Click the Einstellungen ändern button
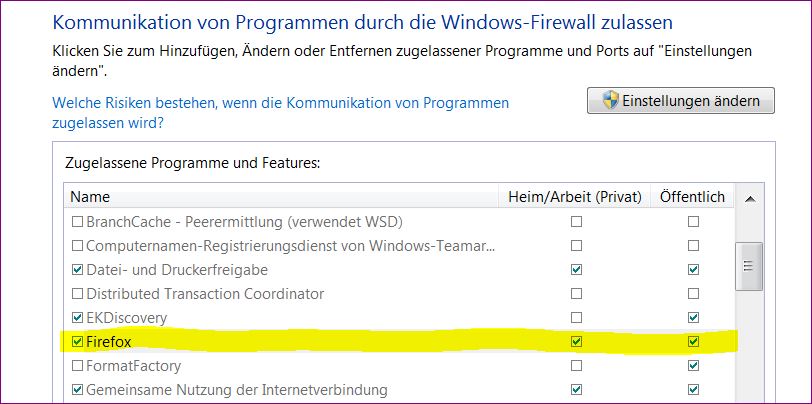Image resolution: width=812 pixels, height=404 pixels. click(x=680, y=101)
